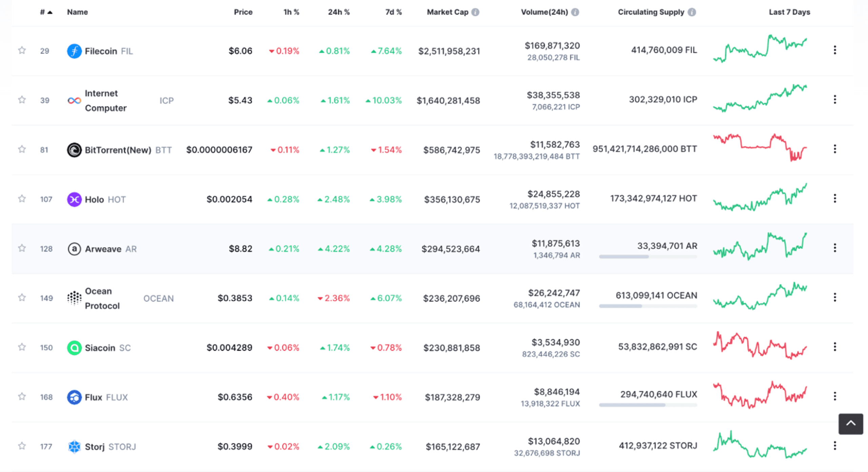Open Volume(24h) info tooltip icon
Viewport: 868px width, 472px height.
tap(575, 12)
